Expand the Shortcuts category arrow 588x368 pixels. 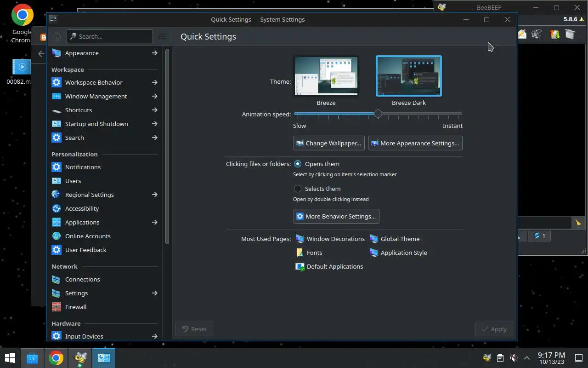[x=155, y=110]
